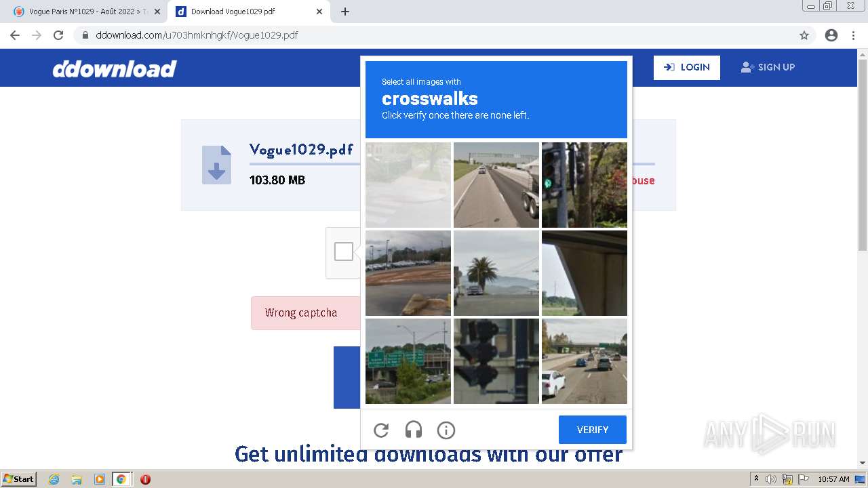
Task: Open a new browser tab
Action: 345,12
